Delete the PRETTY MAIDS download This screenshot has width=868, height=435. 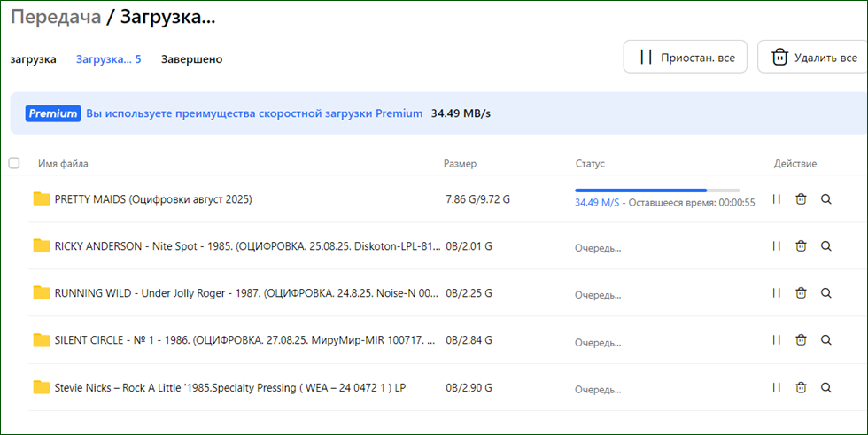[801, 199]
